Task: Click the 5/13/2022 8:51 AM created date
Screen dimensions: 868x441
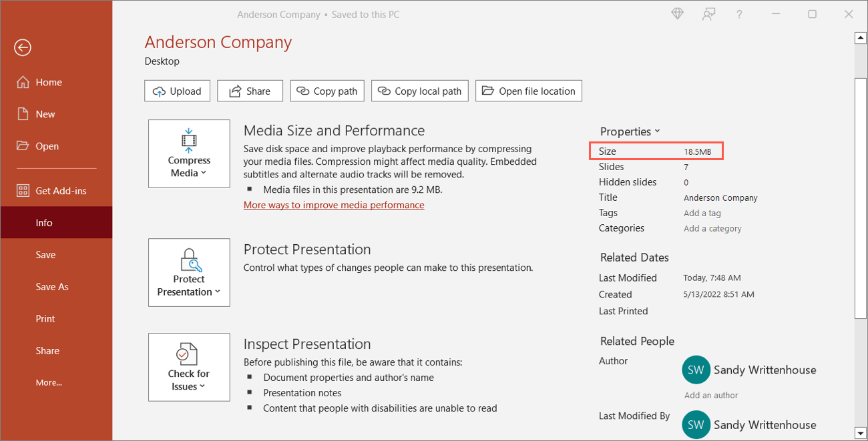Action: tap(718, 295)
